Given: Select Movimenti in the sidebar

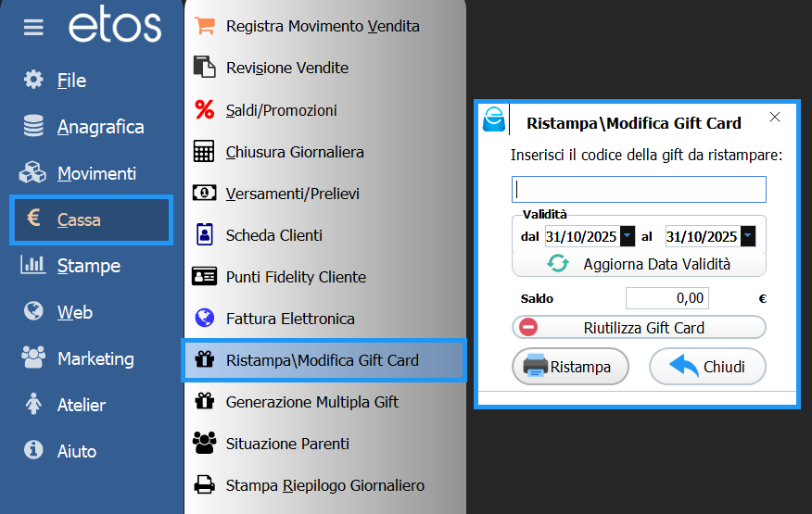Looking at the screenshot, I should [x=96, y=173].
